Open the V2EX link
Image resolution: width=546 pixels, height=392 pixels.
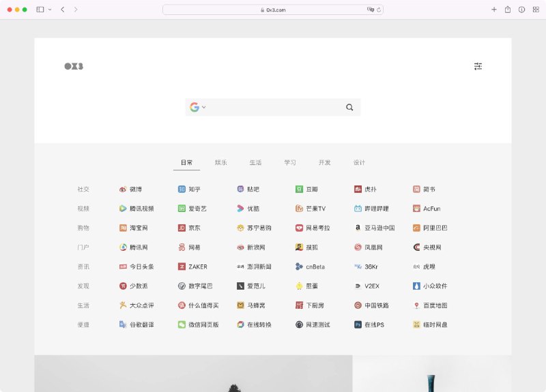(x=367, y=286)
